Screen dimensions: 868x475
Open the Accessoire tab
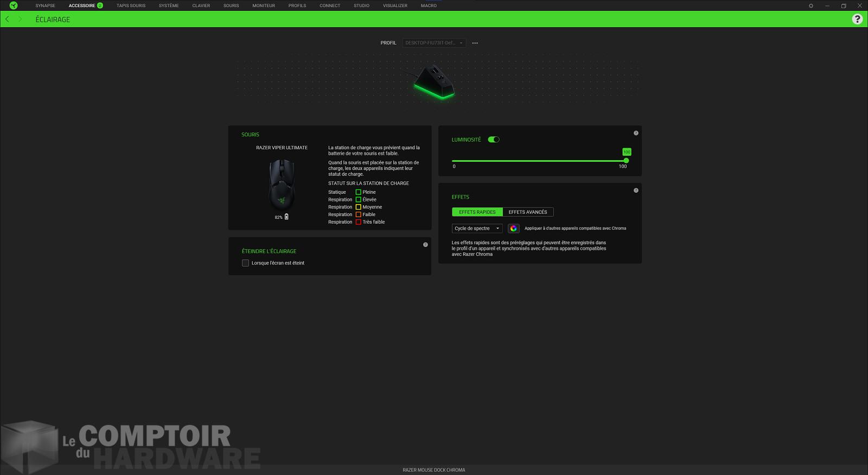coord(82,5)
